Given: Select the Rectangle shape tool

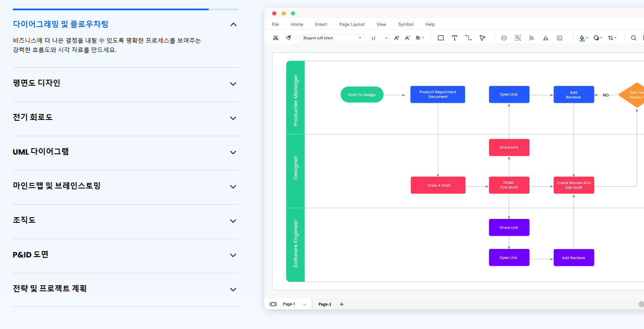Looking at the screenshot, I should tap(440, 38).
